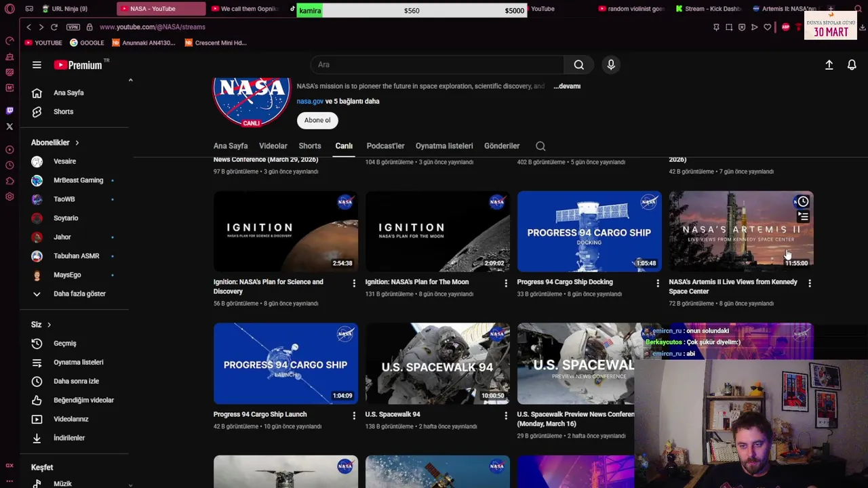This screenshot has height=488, width=868.
Task: Search within NASA channel magnifier
Action: point(540,146)
